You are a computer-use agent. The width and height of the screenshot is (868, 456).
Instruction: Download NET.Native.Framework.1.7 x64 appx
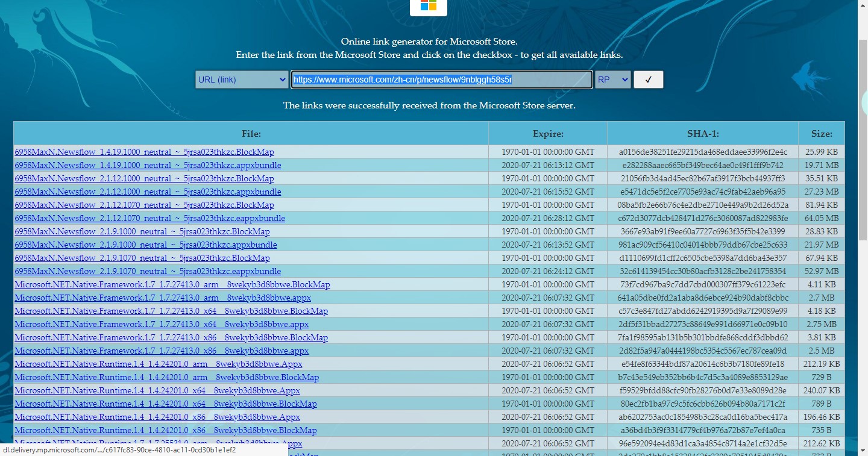162,324
